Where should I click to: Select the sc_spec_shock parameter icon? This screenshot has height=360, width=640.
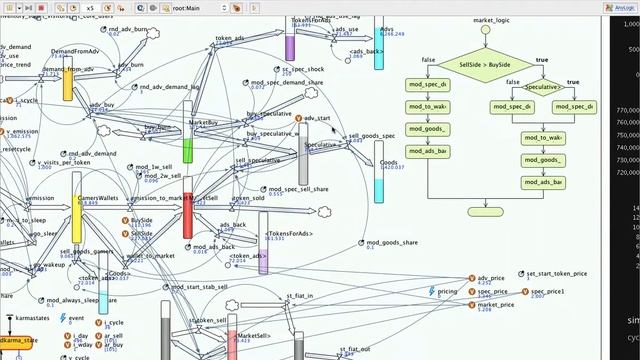pos(276,69)
